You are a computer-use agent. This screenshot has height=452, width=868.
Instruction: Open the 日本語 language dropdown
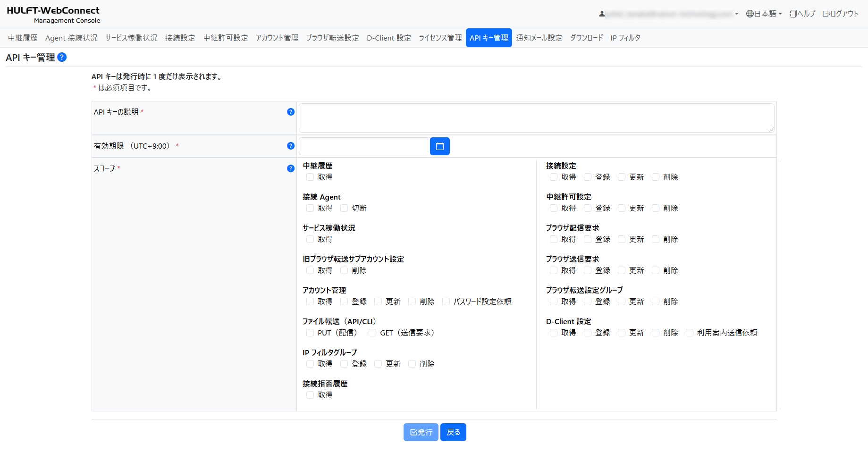[x=764, y=14]
